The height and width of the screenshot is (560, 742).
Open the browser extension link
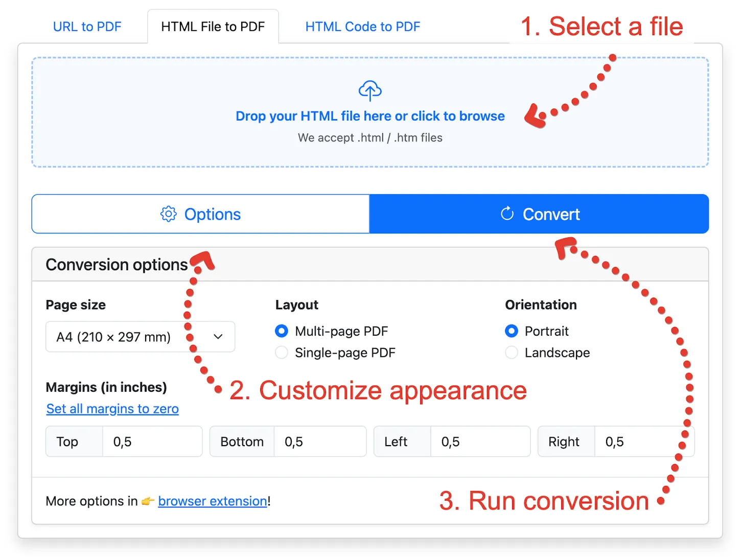tap(213, 501)
